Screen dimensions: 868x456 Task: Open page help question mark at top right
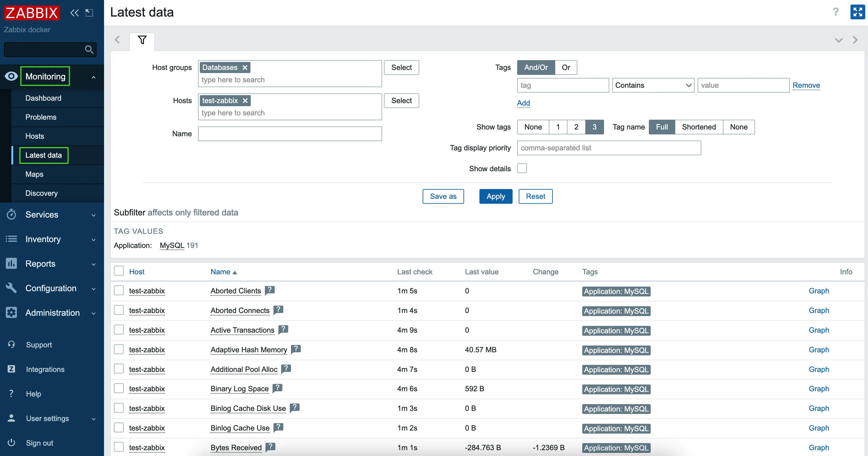836,12
